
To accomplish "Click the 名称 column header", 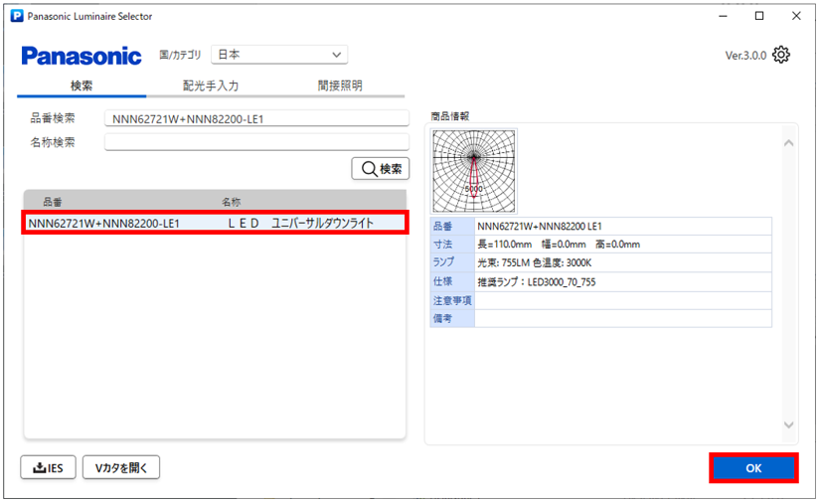I will (x=231, y=201).
